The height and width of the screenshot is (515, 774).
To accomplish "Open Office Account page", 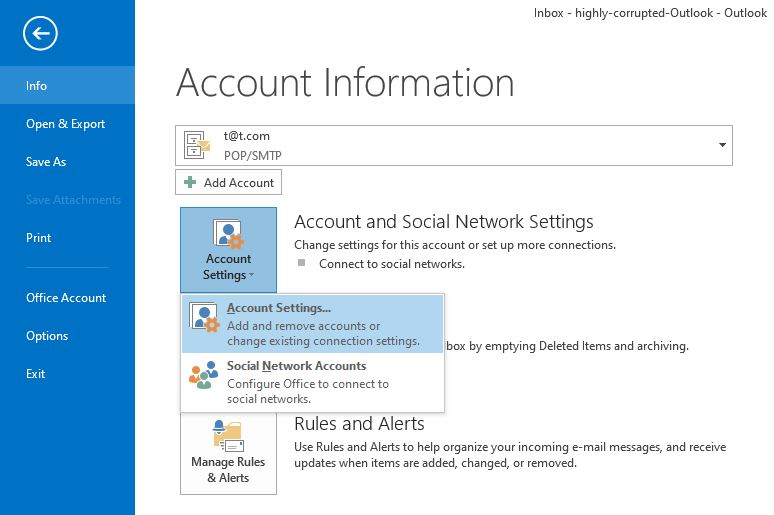I will pyautogui.click(x=67, y=298).
